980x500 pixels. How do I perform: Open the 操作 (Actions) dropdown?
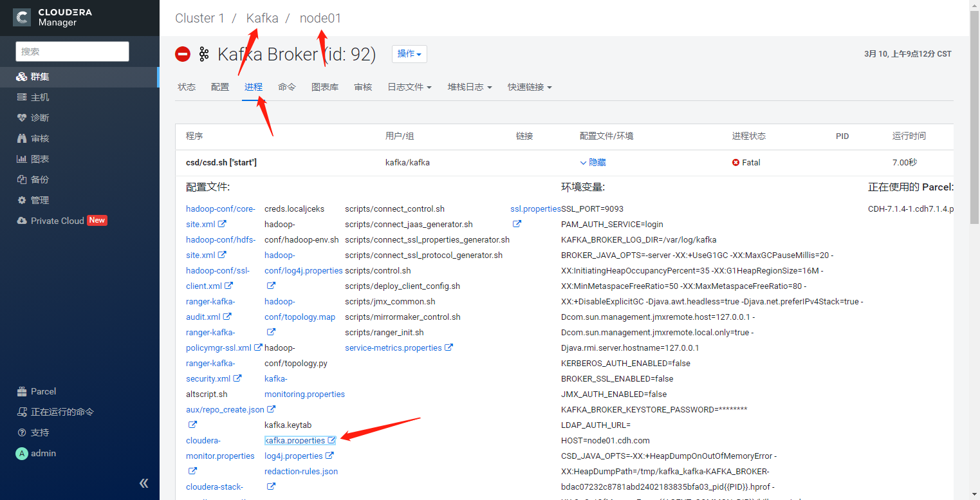[x=409, y=54]
